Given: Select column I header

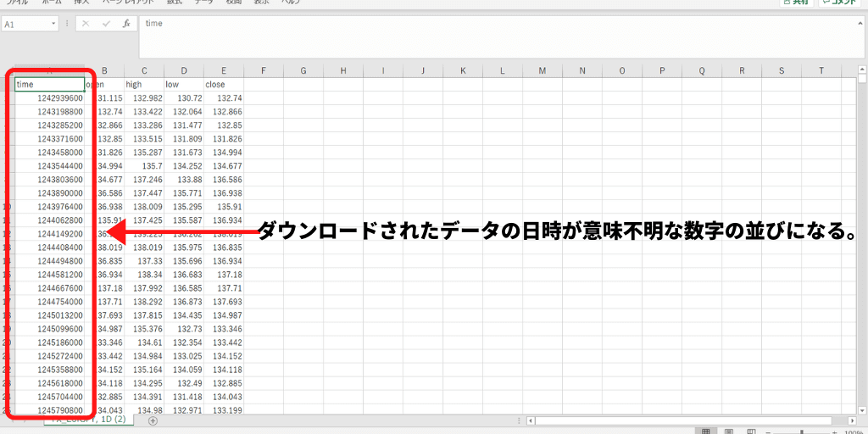Looking at the screenshot, I should coord(383,71).
